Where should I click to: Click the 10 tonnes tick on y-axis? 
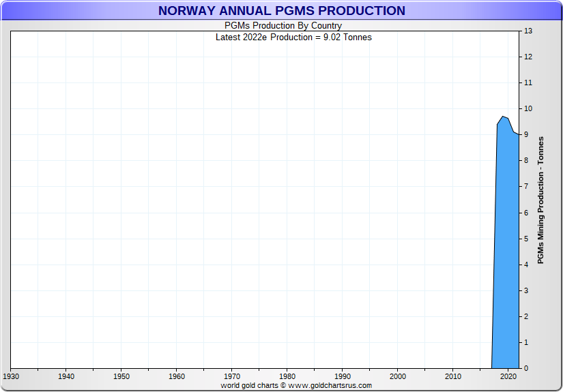(528, 109)
